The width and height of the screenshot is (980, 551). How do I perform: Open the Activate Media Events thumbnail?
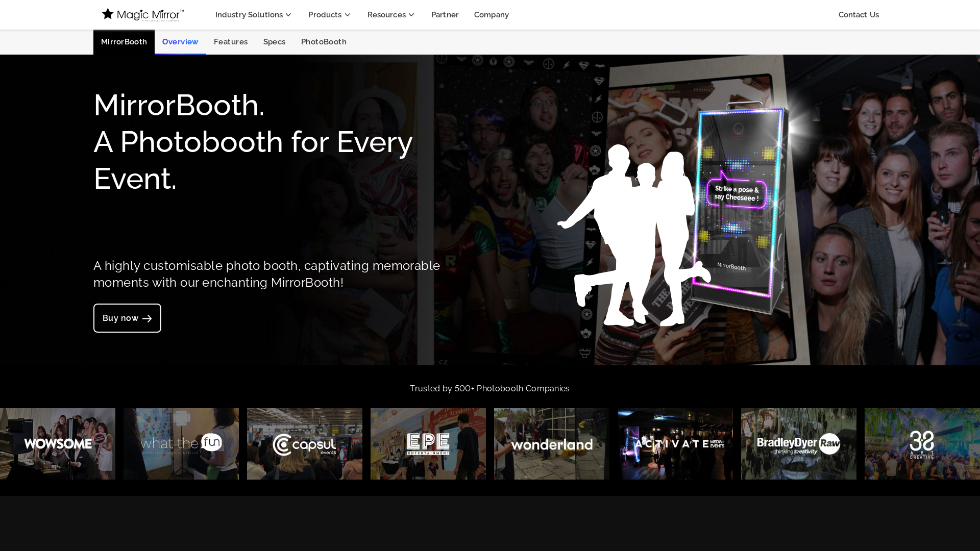point(675,444)
